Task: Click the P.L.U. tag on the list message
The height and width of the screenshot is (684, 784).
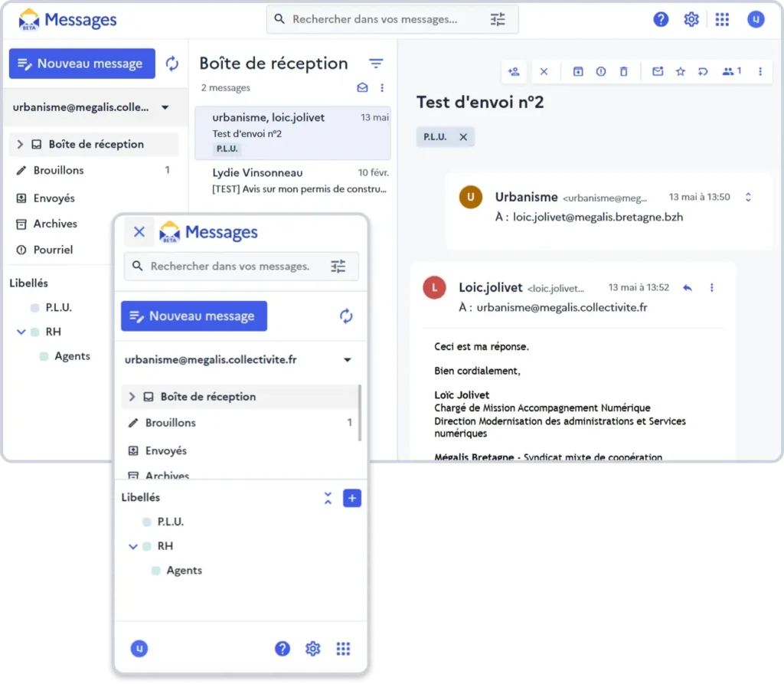Action: tap(227, 149)
